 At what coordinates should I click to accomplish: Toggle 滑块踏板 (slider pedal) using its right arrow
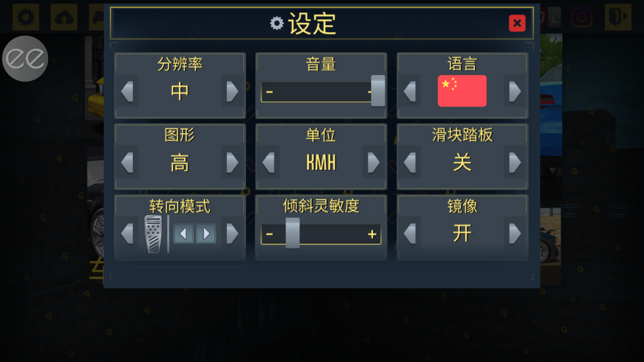[x=514, y=163]
